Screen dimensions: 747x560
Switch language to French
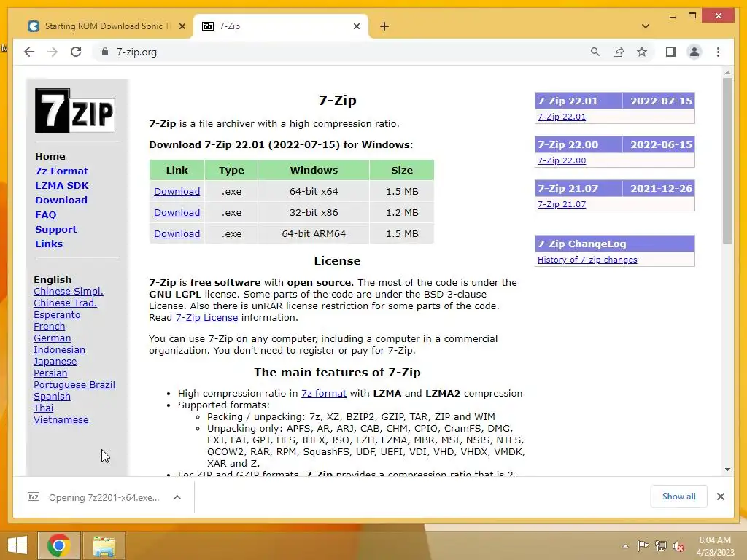pyautogui.click(x=49, y=326)
